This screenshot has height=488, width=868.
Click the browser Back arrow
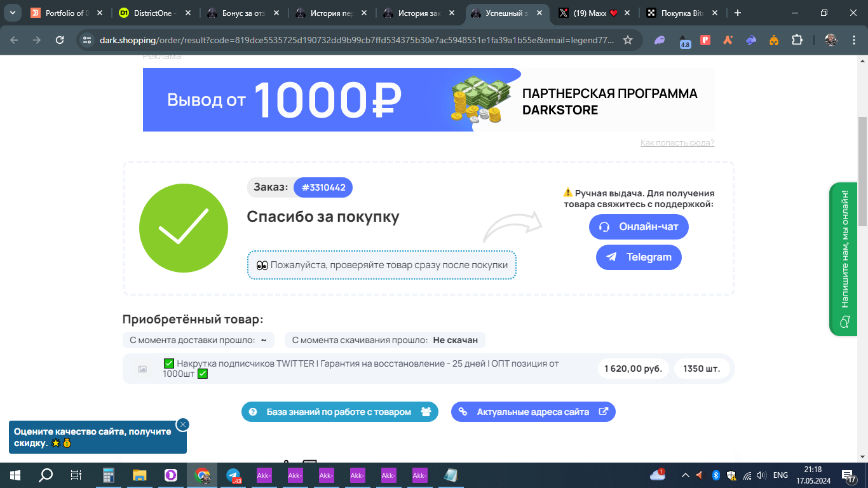(14, 40)
